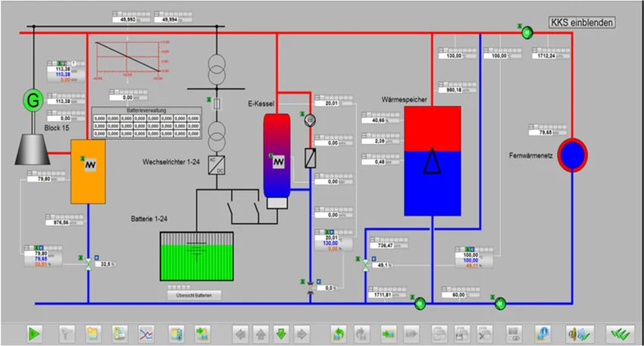Click the Fernwärmenetz label
This screenshot has width=644, height=346.
coord(530,155)
